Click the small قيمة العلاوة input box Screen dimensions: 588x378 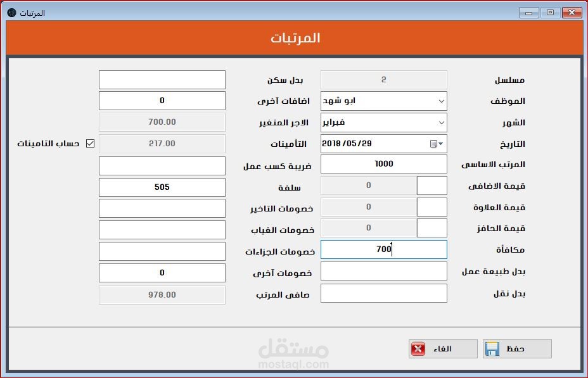coord(432,207)
